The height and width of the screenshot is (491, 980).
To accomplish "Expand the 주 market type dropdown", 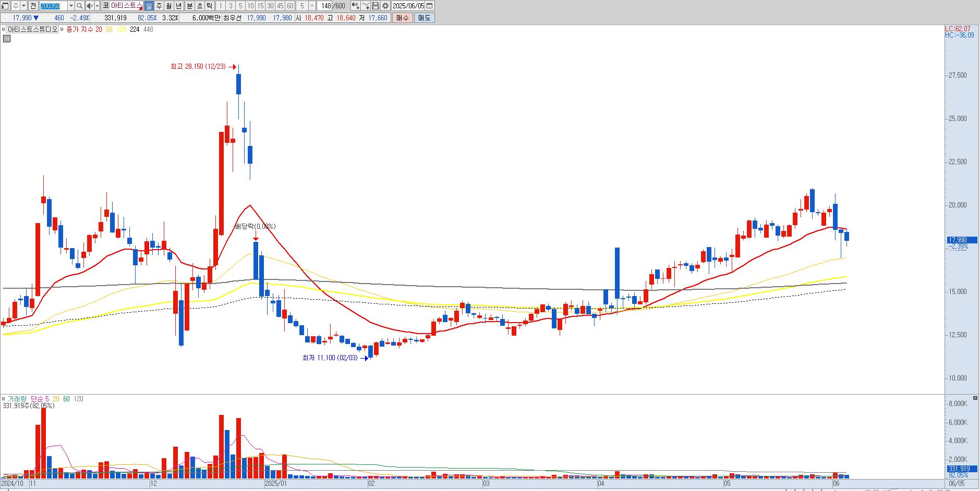I will coord(24,6).
